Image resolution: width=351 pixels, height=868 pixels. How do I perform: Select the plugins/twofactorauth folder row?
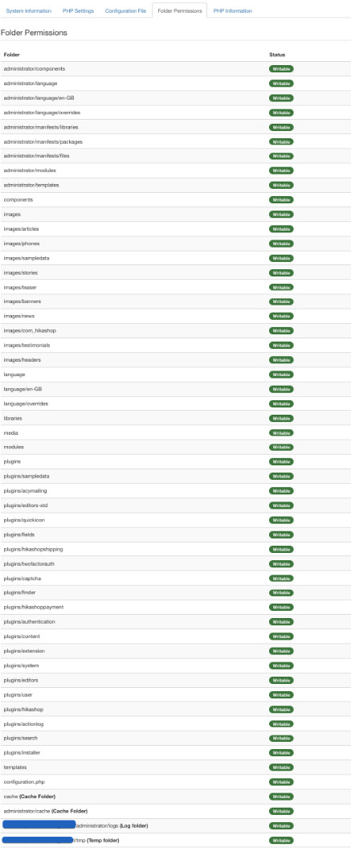coord(175,564)
